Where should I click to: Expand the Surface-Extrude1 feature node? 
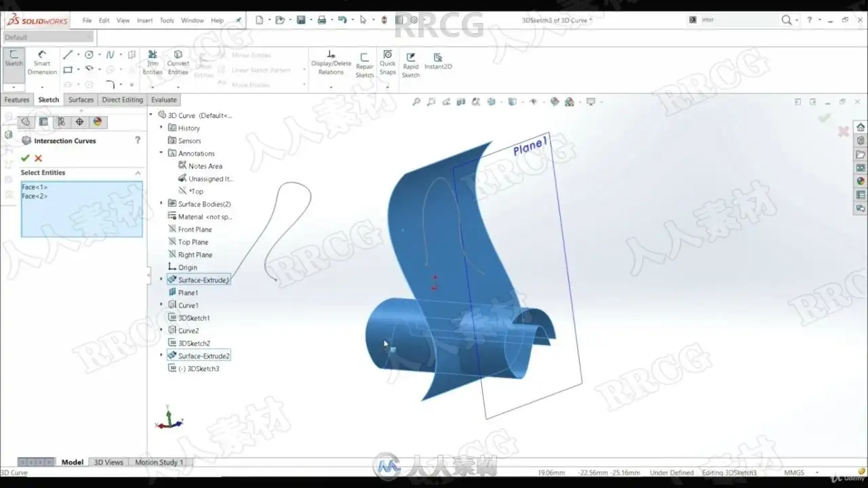click(x=161, y=279)
